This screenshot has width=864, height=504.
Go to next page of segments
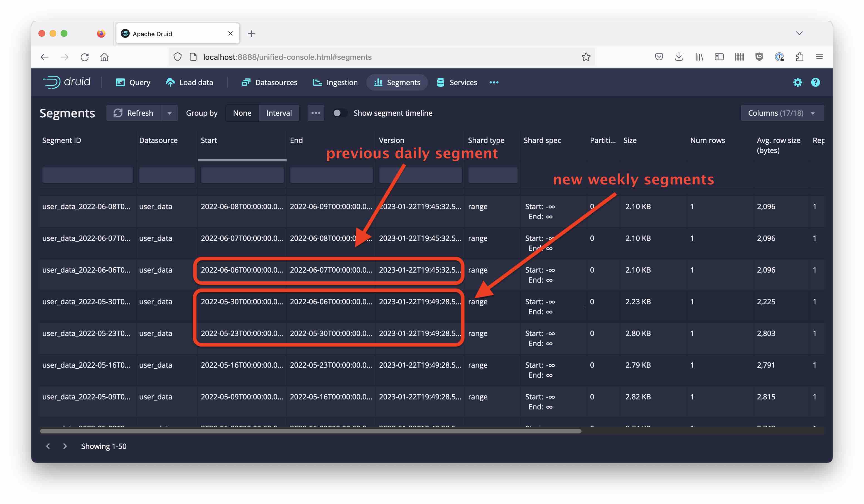tap(65, 446)
